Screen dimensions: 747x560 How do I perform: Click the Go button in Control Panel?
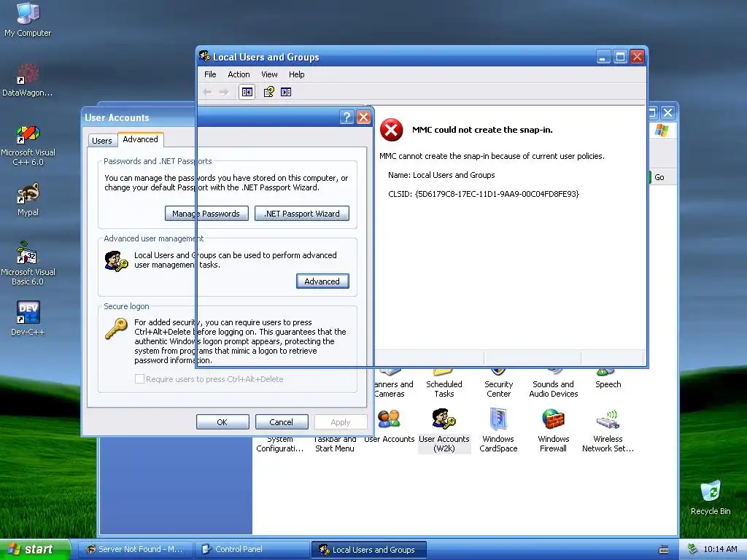[x=659, y=177]
